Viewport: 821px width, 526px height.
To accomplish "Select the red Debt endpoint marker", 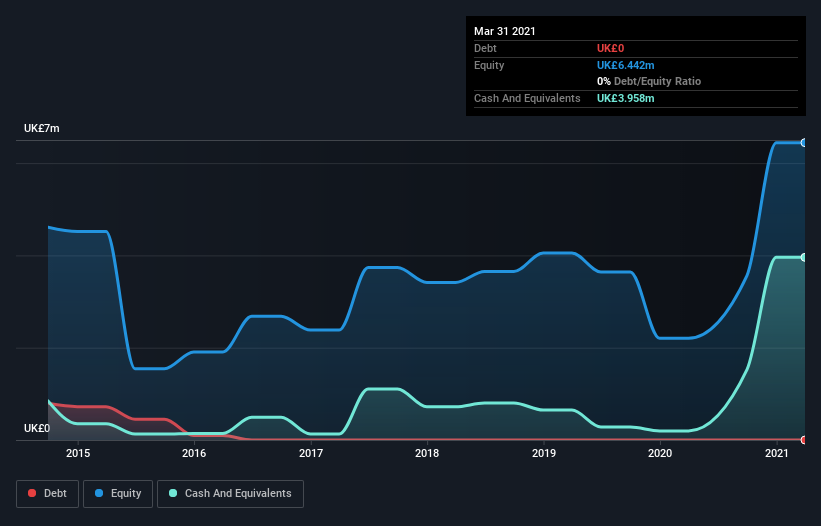I will click(x=804, y=440).
